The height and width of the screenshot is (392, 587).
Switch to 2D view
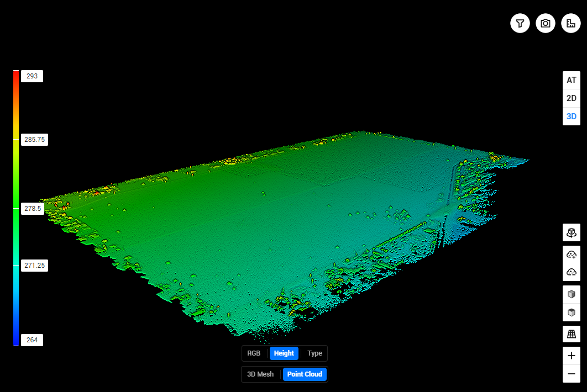(572, 98)
